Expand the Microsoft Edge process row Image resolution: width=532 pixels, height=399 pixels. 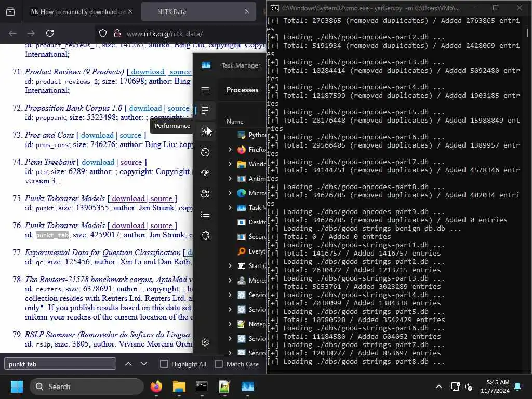pyautogui.click(x=230, y=193)
